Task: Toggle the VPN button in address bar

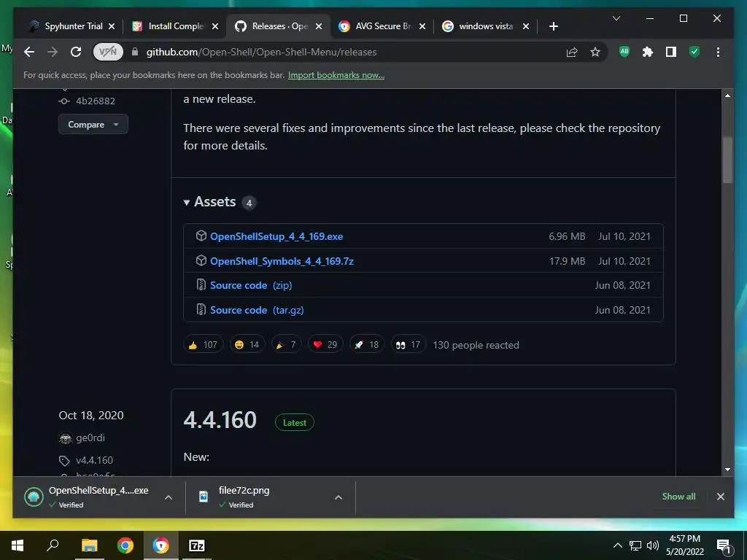Action: pos(108,52)
